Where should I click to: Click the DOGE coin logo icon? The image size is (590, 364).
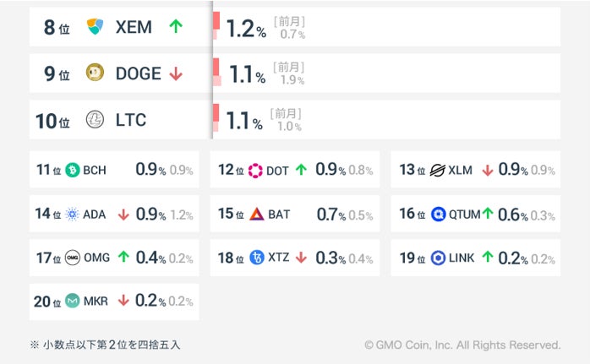(x=95, y=73)
